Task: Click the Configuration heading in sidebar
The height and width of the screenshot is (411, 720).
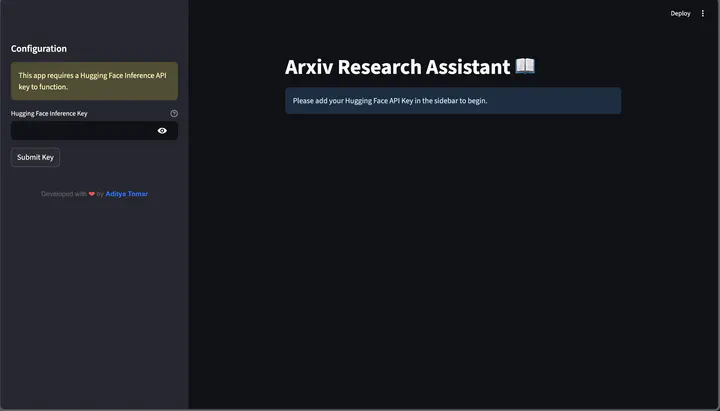Action: coord(39,48)
